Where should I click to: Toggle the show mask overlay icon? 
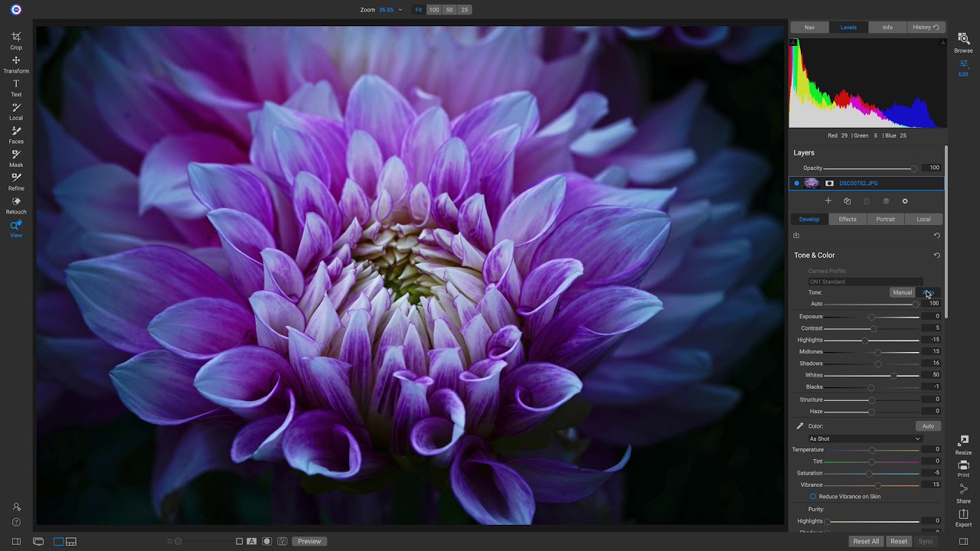(267, 542)
